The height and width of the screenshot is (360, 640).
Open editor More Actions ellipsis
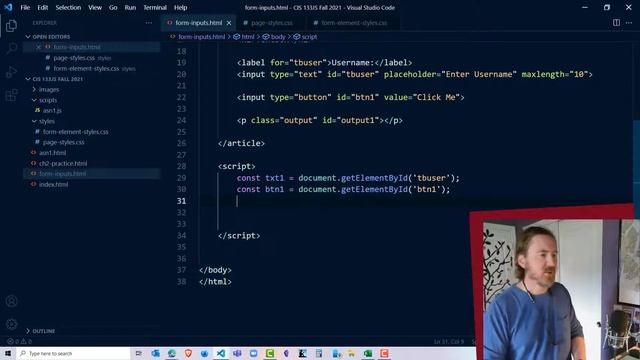(629, 23)
